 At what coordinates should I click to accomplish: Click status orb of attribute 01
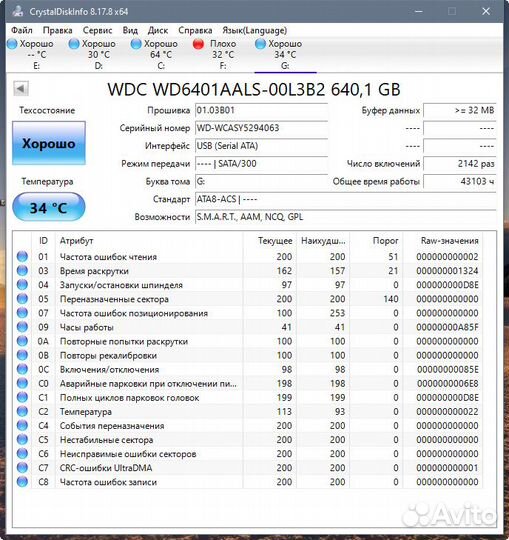(x=22, y=257)
